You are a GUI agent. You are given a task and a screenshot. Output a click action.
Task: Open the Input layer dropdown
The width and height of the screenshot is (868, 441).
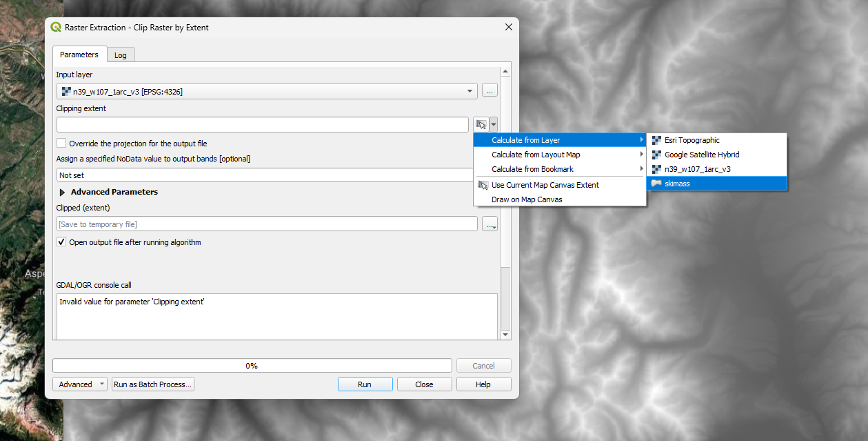coord(267,91)
